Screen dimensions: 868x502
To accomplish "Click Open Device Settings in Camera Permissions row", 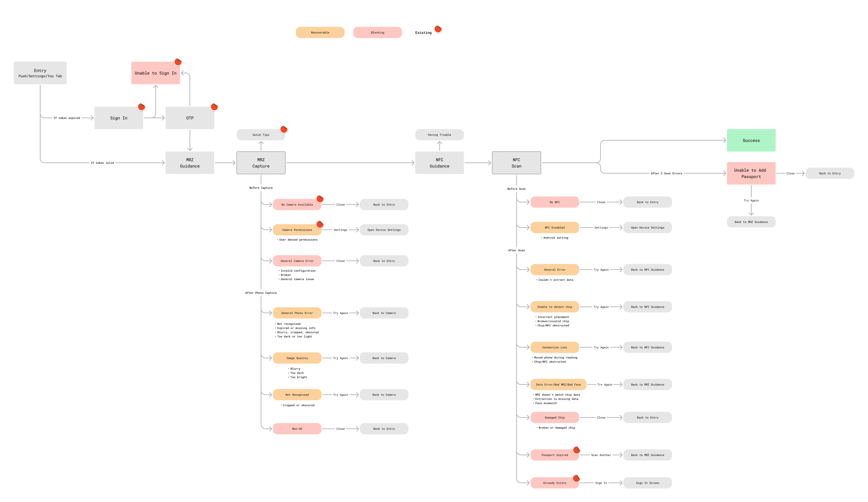I will [x=384, y=230].
